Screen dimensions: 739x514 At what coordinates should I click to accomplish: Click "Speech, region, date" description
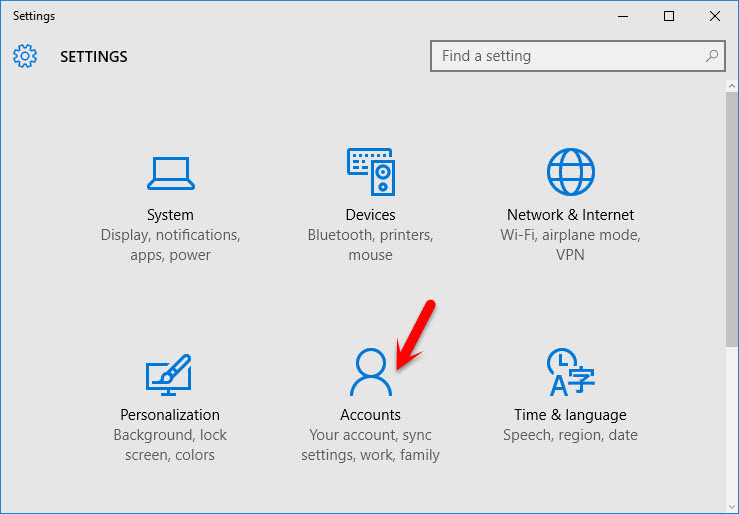tap(570, 435)
